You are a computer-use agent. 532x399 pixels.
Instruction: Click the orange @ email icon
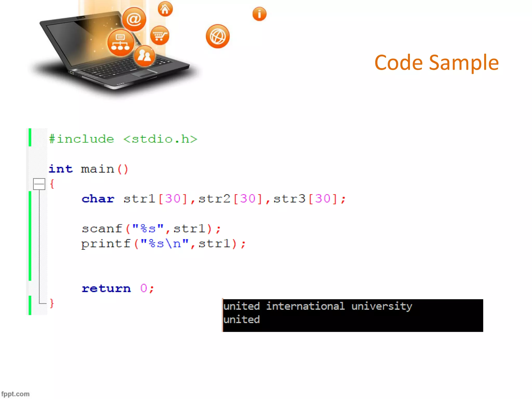[x=134, y=19]
